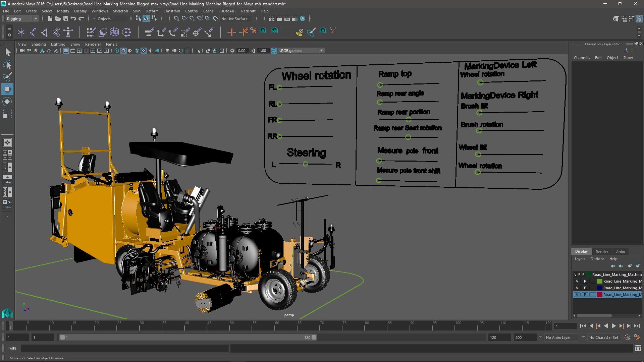This screenshot has height=362, width=644.
Task: Open the Rigging menu set dropdown
Action: 22,19
